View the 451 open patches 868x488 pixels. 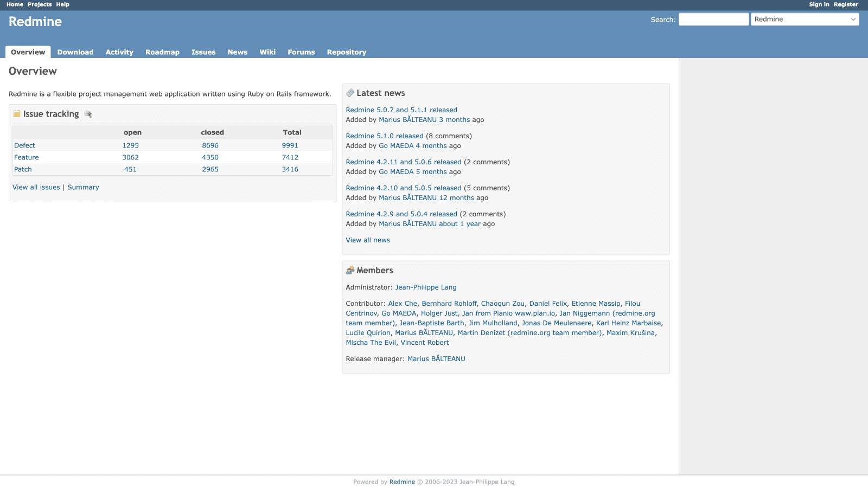click(x=131, y=169)
